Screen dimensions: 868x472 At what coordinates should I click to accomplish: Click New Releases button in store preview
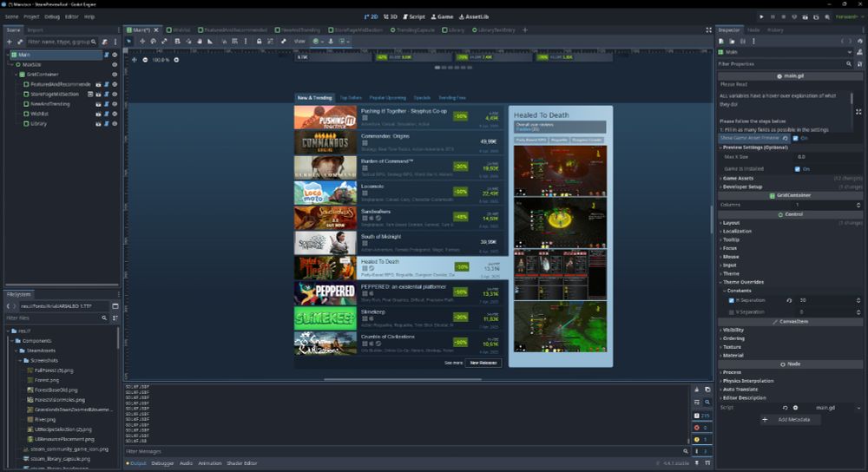tap(483, 363)
